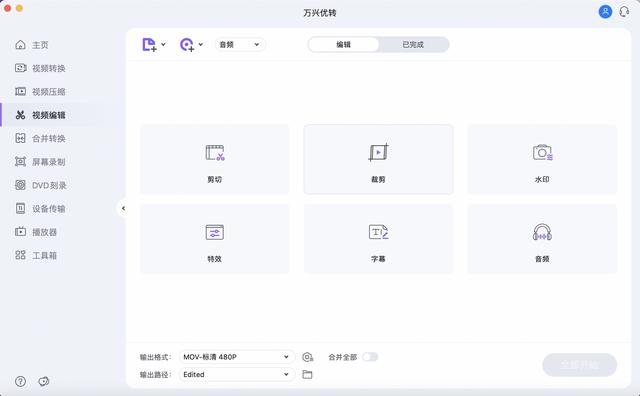640x396 pixels.
Task: Open the 主页 home page in the sidebar
Action: coord(32,45)
